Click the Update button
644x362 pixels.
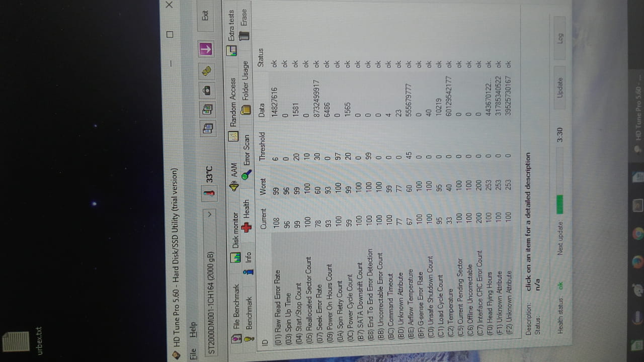pos(560,88)
